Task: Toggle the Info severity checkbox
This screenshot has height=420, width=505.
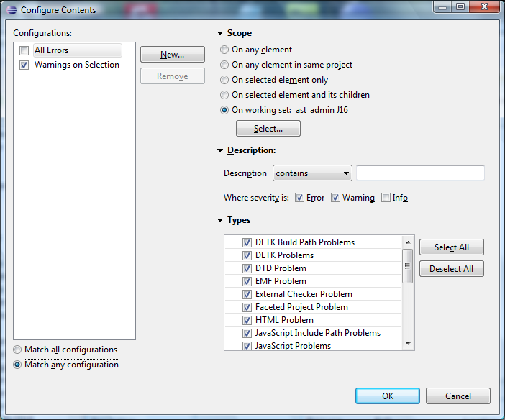Action: click(386, 198)
